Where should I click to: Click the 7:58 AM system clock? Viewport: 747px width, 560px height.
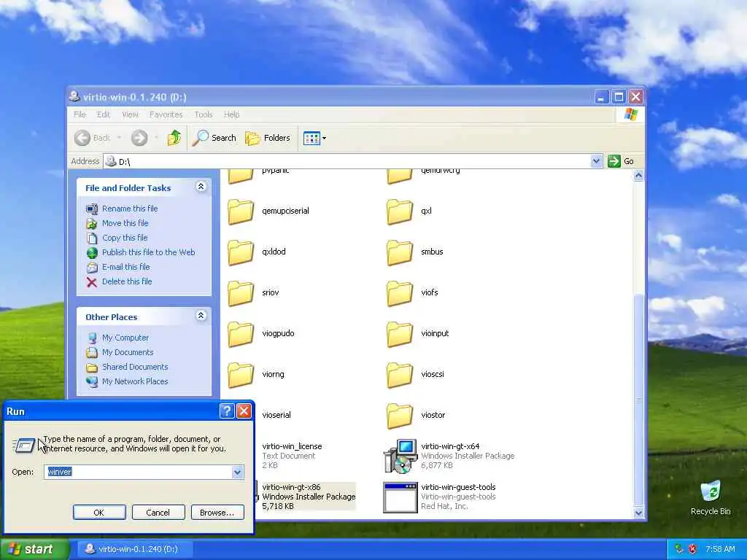(x=720, y=549)
